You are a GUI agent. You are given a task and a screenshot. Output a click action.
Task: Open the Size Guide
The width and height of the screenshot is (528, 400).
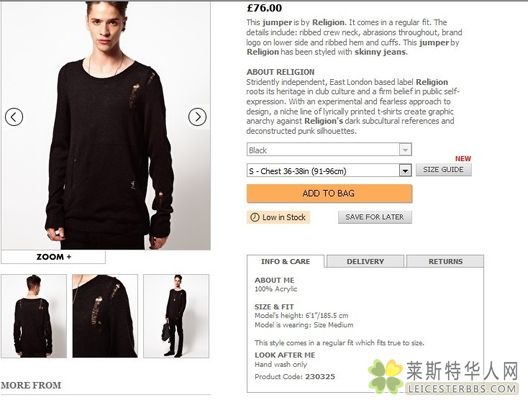tap(443, 170)
